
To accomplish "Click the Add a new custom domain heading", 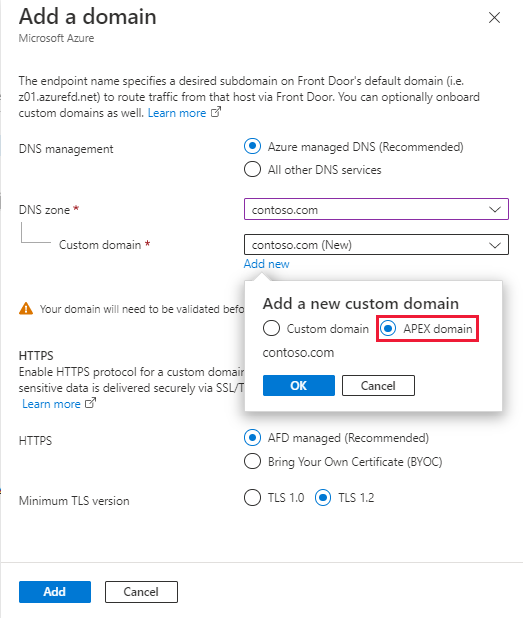I will 361,303.
